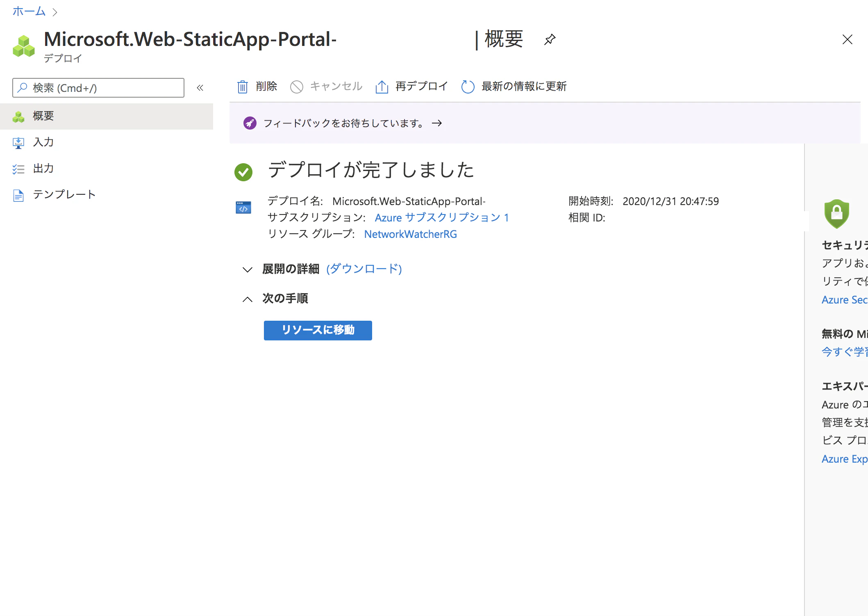The image size is (868, 616).
Task: Open the 出力 menu item
Action: 107,169
